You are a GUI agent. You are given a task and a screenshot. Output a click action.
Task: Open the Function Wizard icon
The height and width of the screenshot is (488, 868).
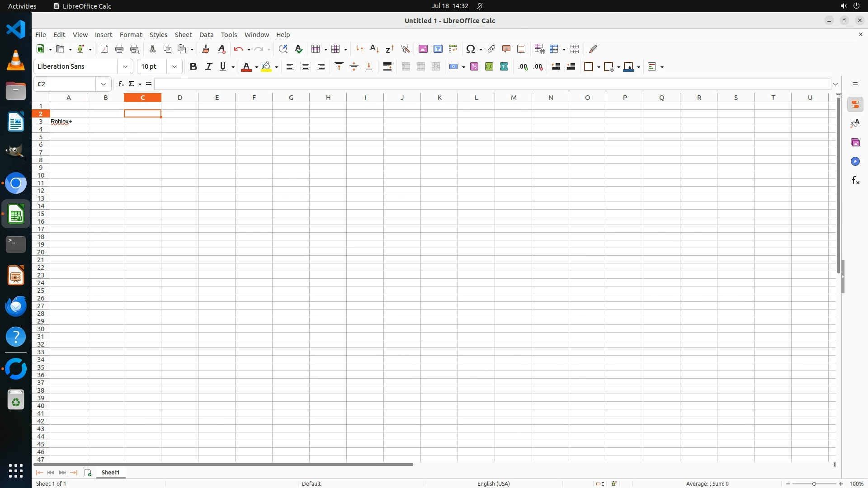pyautogui.click(x=121, y=84)
